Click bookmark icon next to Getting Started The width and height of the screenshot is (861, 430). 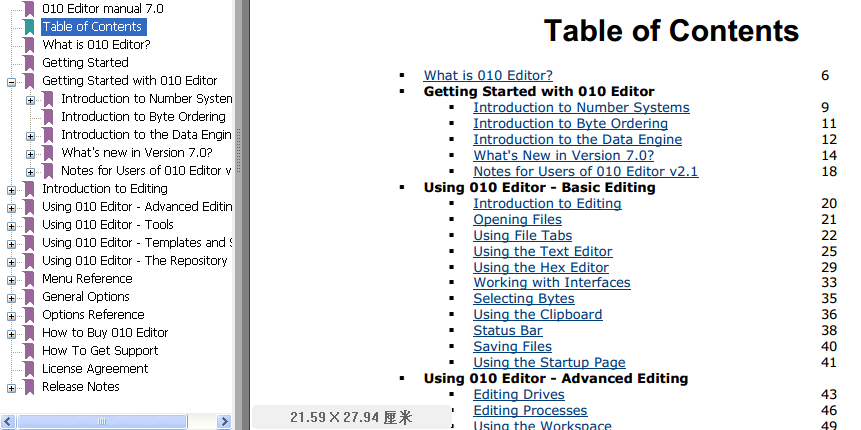click(29, 63)
